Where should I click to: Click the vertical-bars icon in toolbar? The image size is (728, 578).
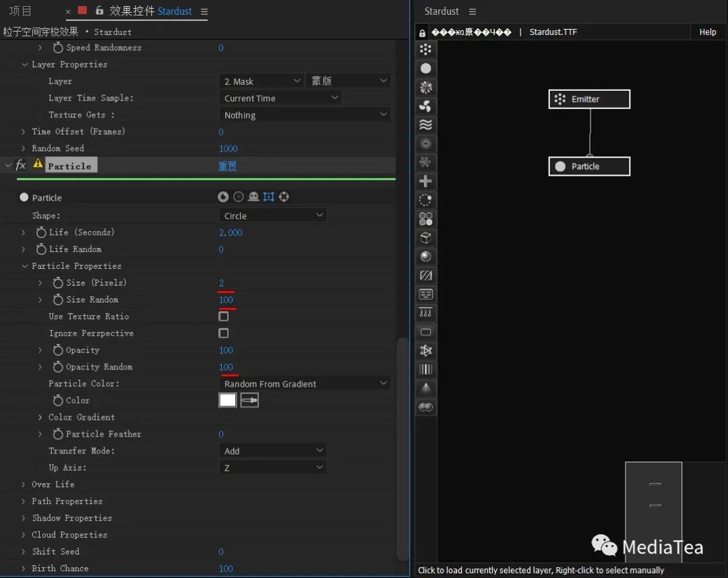tap(425, 370)
